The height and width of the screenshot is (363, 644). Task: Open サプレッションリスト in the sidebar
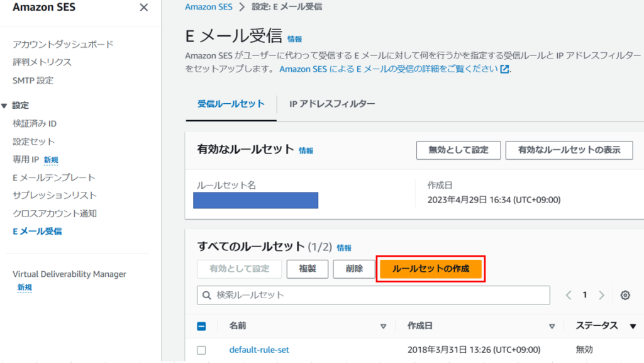point(55,196)
